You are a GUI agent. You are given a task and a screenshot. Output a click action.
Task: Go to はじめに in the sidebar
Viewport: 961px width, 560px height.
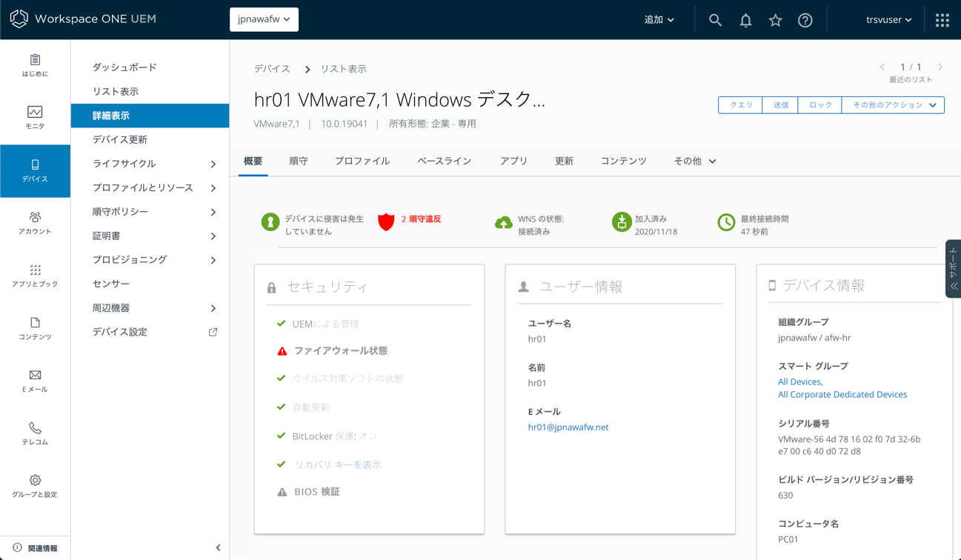click(35, 65)
